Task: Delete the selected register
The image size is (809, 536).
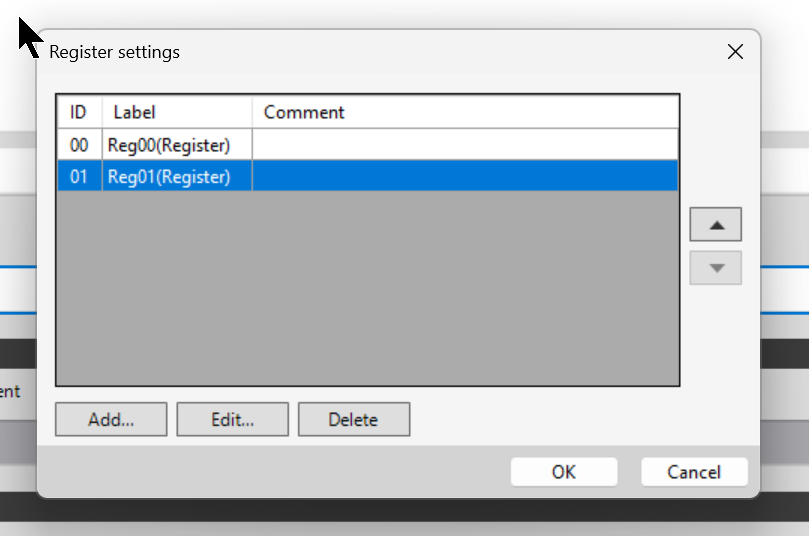Action: [x=354, y=419]
